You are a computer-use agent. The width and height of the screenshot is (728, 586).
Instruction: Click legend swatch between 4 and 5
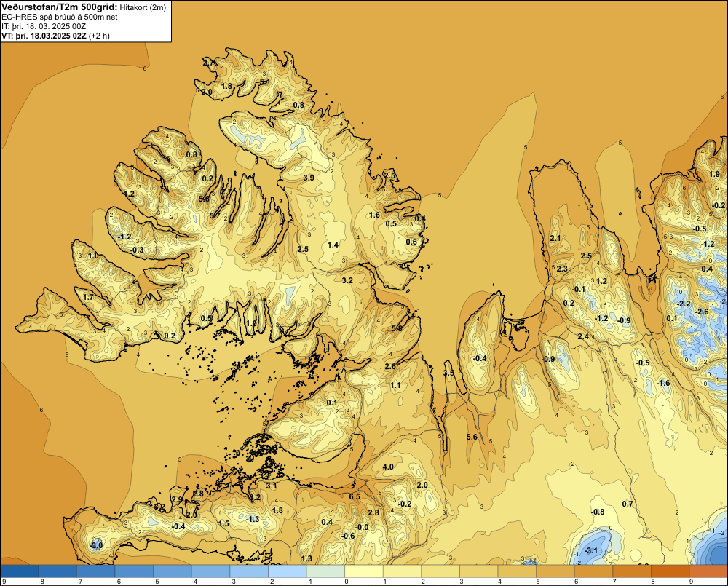coord(517,571)
